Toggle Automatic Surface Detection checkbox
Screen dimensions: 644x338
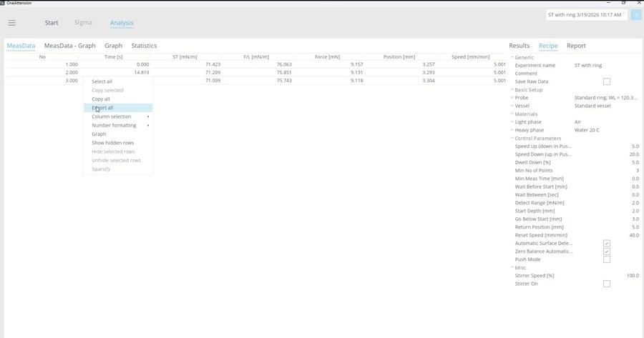[607, 243]
